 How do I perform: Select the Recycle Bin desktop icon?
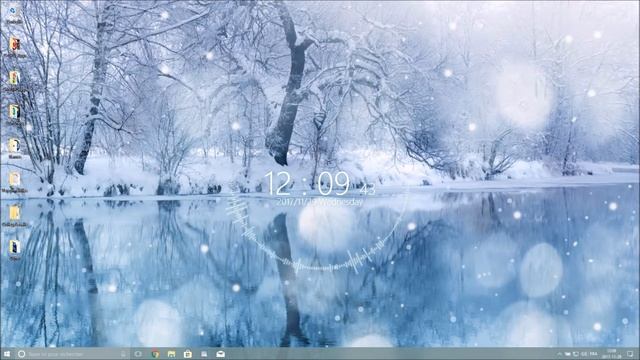click(x=14, y=14)
